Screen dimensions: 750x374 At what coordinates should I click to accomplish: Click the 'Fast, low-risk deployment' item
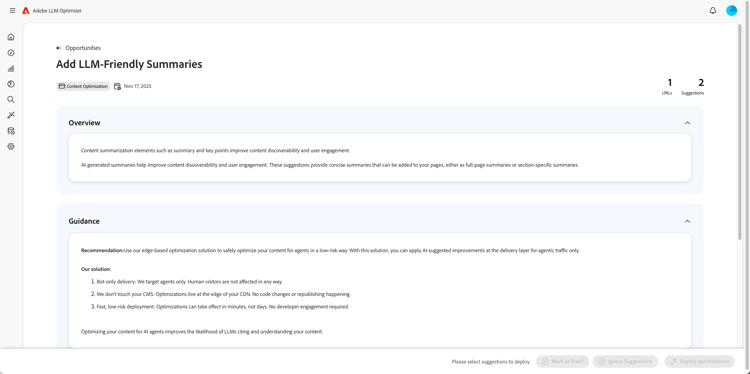click(220, 307)
